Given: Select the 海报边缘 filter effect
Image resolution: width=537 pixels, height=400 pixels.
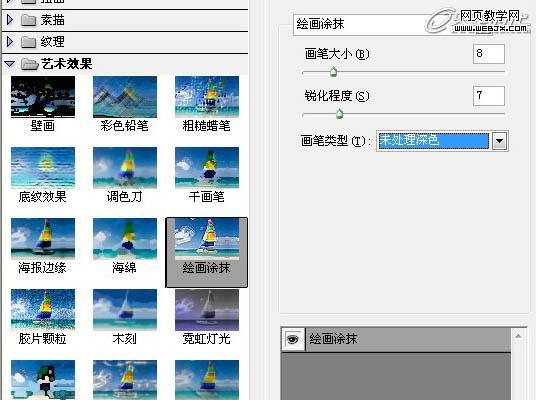Looking at the screenshot, I should pos(43,239).
